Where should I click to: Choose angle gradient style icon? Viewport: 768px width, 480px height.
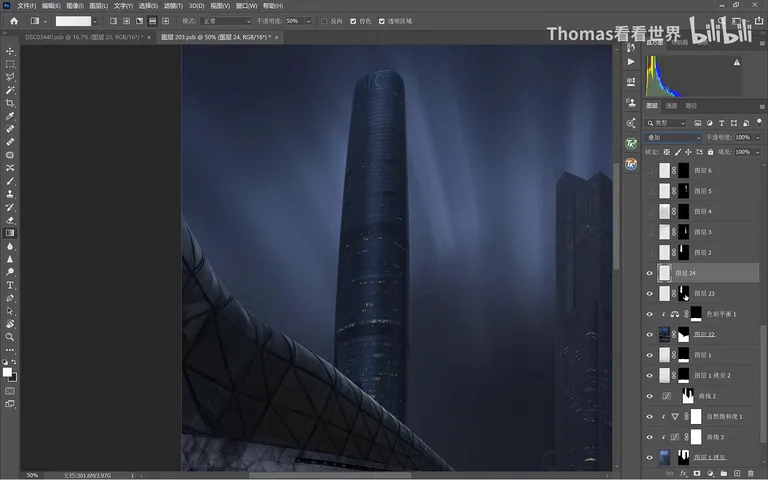tap(140, 21)
